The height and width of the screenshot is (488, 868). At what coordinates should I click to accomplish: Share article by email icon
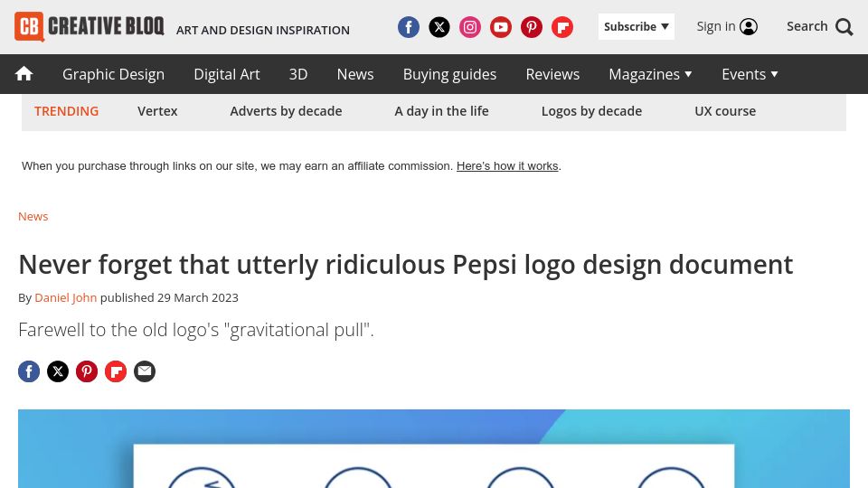pos(145,371)
